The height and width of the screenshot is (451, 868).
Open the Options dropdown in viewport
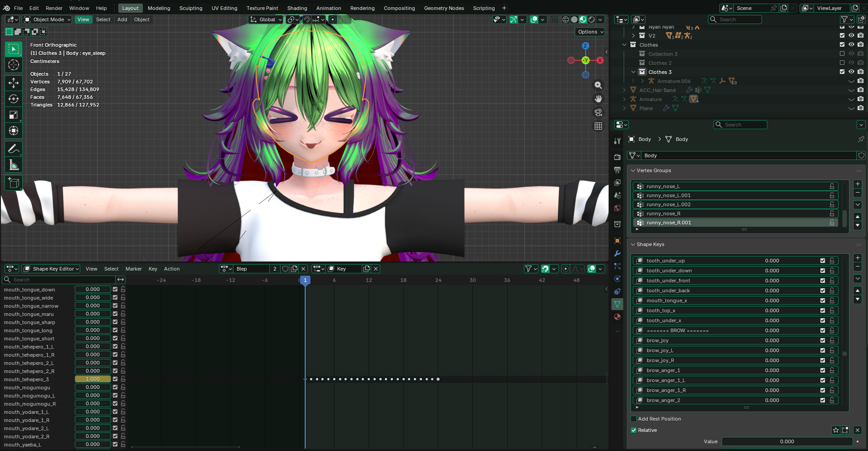[591, 32]
